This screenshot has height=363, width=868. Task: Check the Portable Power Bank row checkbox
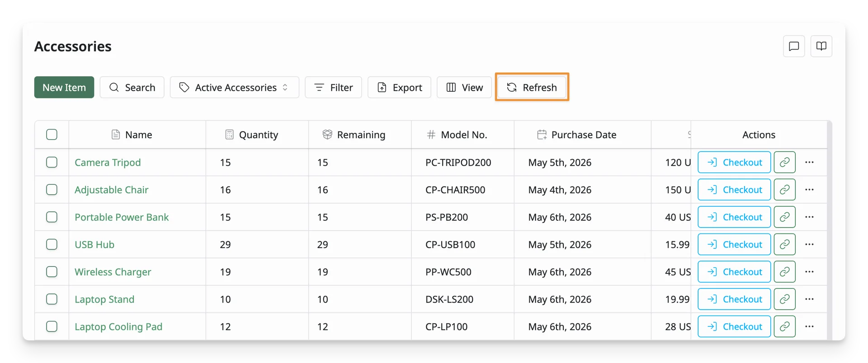pyautogui.click(x=52, y=217)
